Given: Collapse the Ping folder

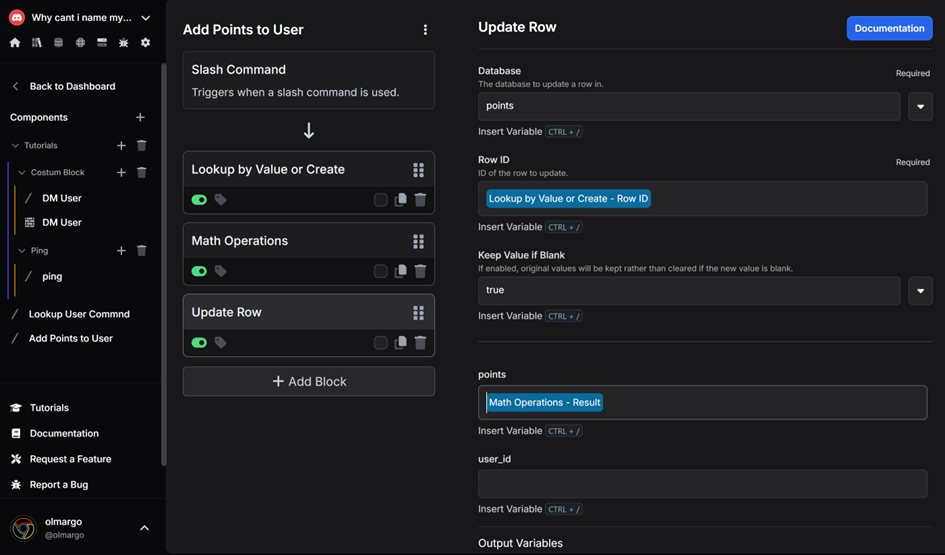Looking at the screenshot, I should (x=22, y=251).
